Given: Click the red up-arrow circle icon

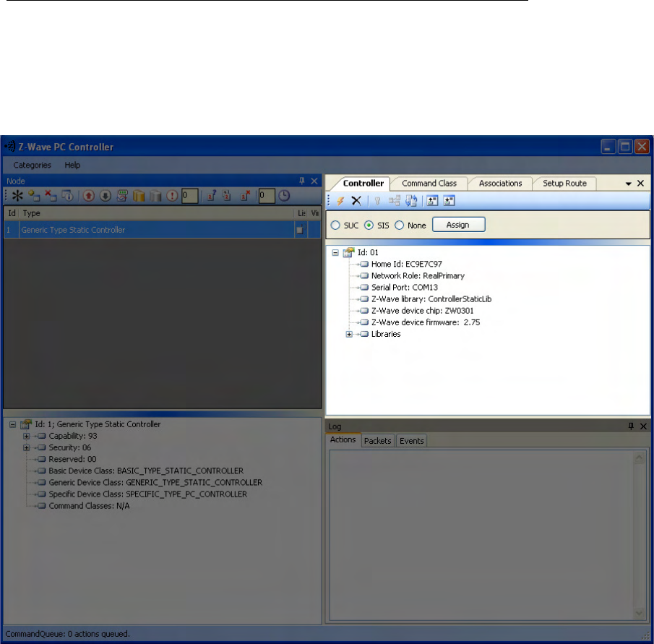Looking at the screenshot, I should (88, 196).
